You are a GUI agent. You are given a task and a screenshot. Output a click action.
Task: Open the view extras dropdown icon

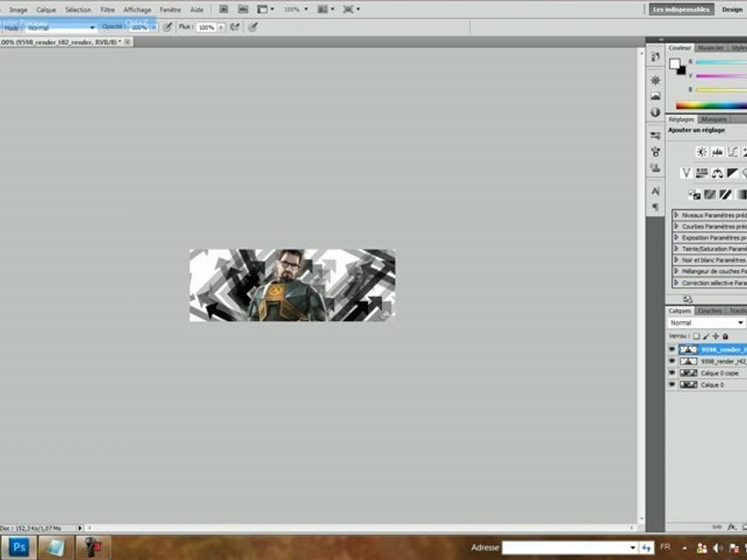265,9
